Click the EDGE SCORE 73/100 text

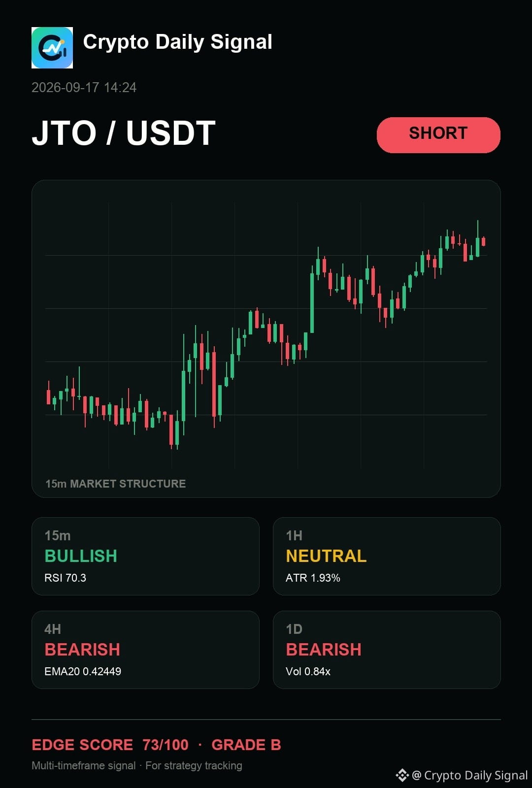[x=110, y=745]
